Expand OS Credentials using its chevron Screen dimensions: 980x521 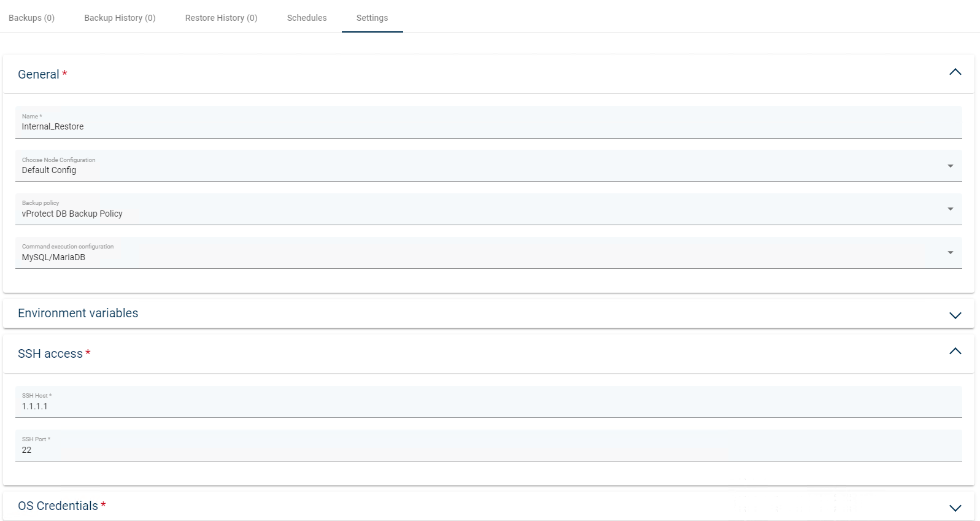point(955,507)
